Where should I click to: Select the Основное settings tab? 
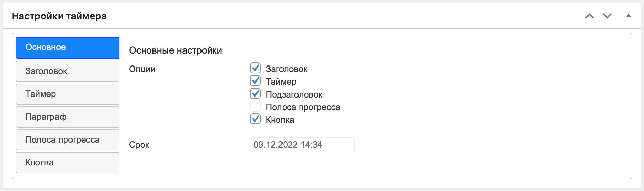(67, 47)
